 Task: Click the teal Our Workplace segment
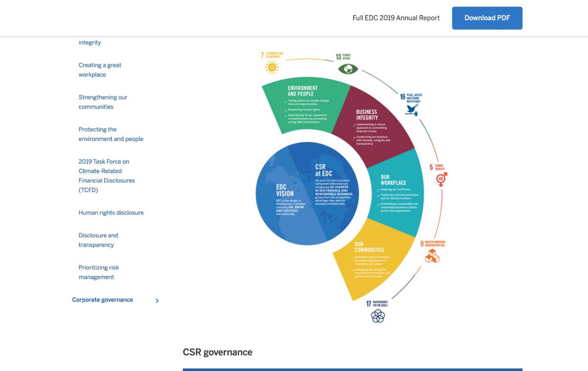(396, 193)
